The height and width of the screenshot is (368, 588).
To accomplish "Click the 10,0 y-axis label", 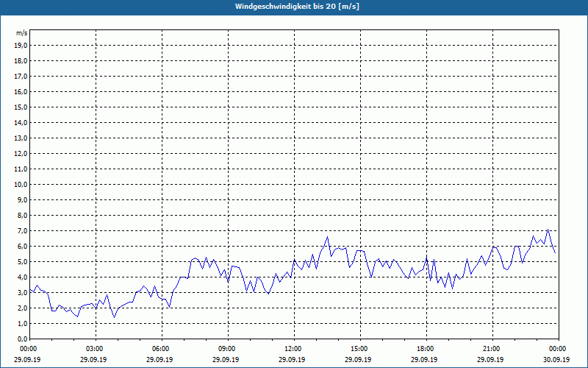I will click(x=21, y=185).
